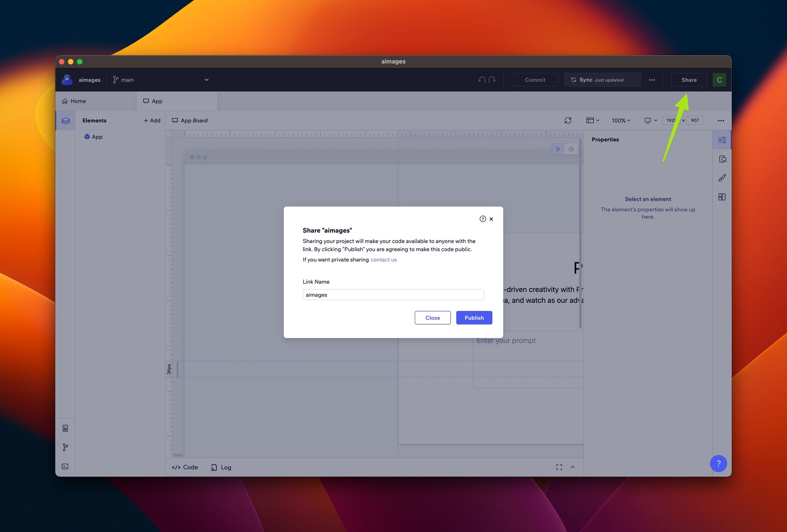Click the refresh icon above the canvas
The height and width of the screenshot is (532, 787).
tap(568, 120)
